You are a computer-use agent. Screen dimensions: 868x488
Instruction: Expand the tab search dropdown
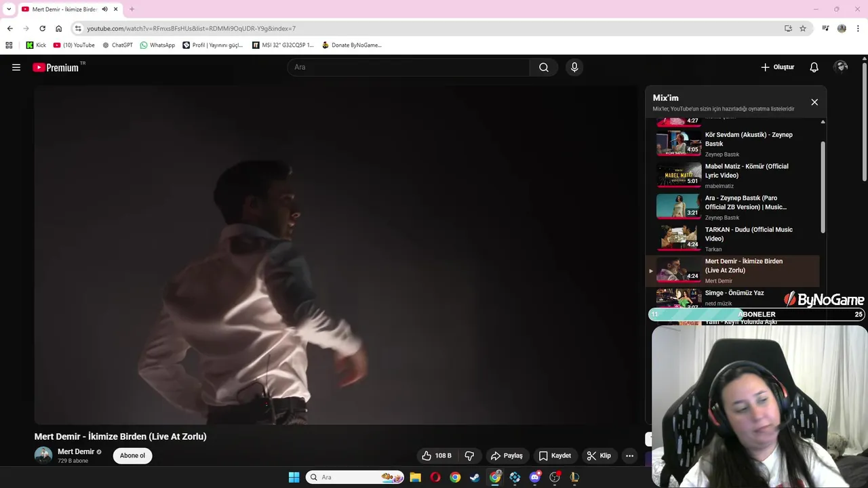(x=9, y=9)
